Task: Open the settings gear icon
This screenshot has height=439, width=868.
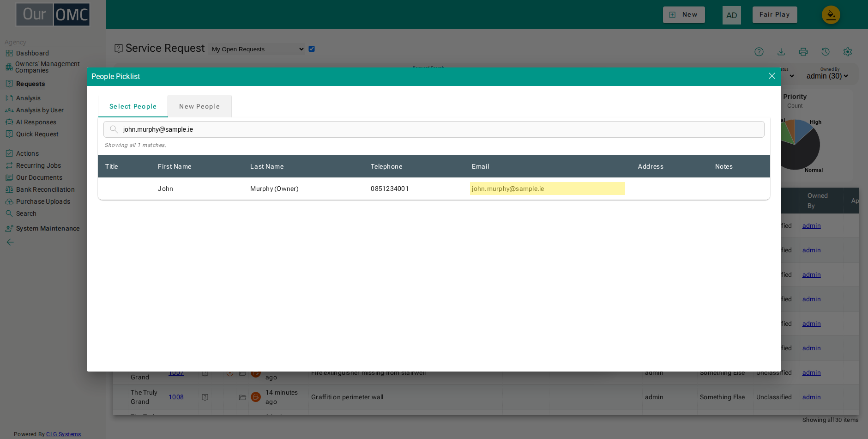Action: click(848, 52)
